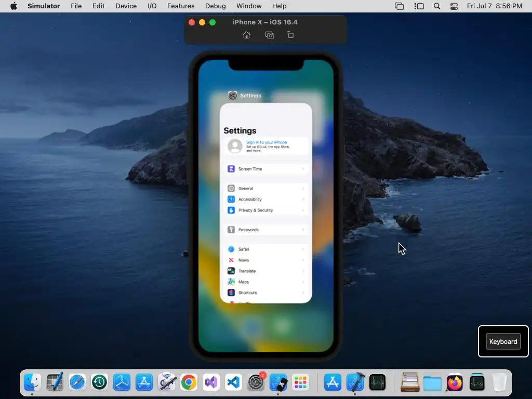This screenshot has height=399, width=532.
Task: Open Google Chrome from the Dock
Action: tap(189, 382)
